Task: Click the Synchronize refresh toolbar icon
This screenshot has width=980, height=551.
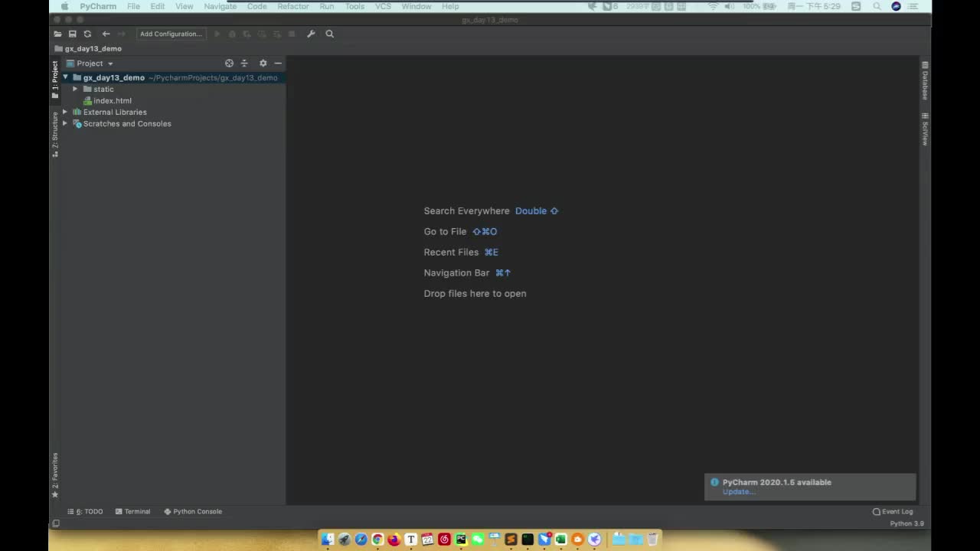Action: coord(87,34)
